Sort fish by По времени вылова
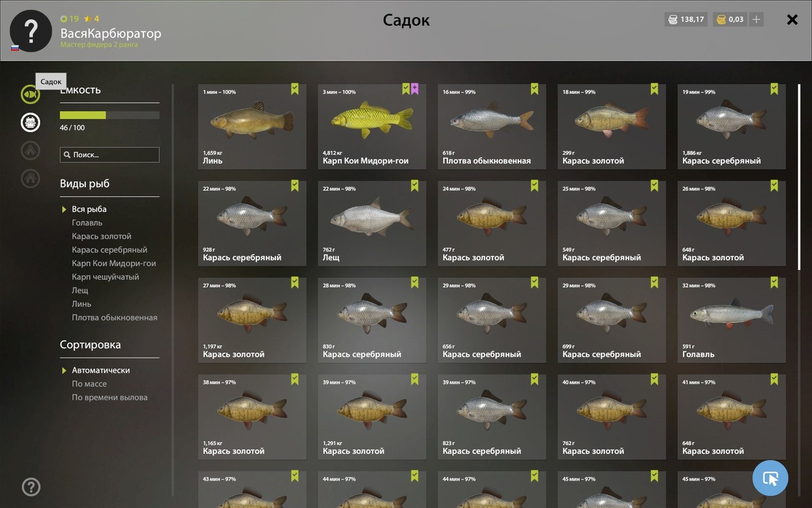This screenshot has height=508, width=812. (x=110, y=398)
